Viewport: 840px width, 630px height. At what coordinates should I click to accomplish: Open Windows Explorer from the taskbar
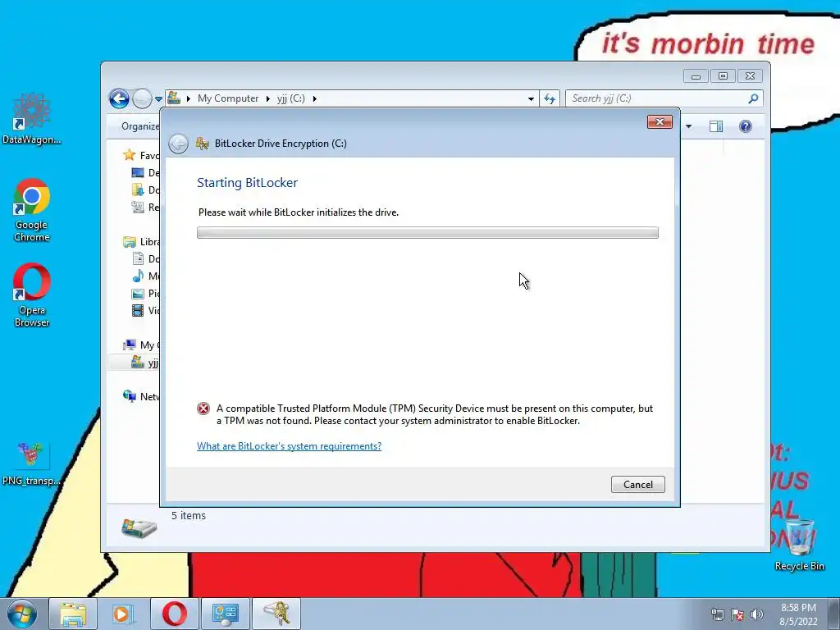(73, 614)
